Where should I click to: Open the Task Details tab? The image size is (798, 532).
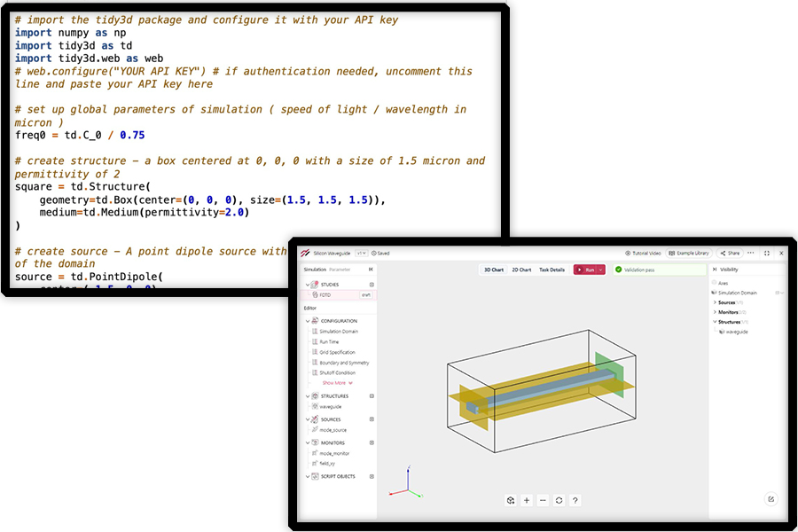[x=552, y=270]
